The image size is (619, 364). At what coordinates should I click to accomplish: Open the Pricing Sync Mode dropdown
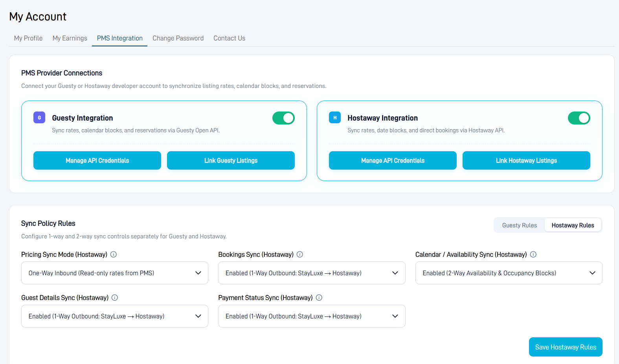coord(115,273)
